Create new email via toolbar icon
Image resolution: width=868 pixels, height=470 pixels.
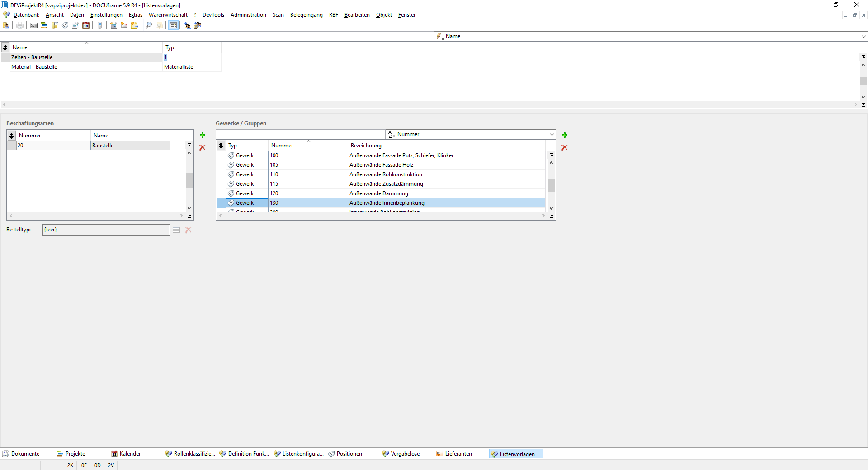pyautogui.click(x=124, y=25)
